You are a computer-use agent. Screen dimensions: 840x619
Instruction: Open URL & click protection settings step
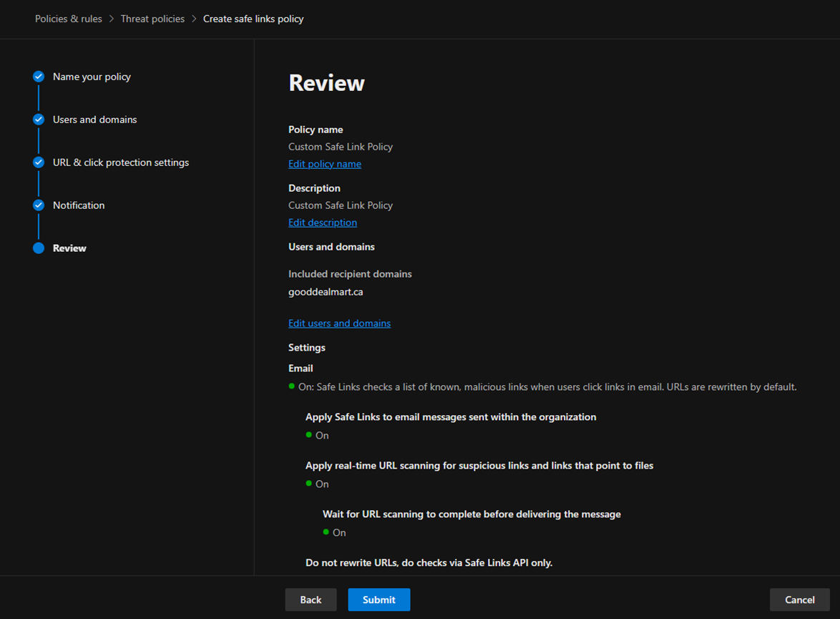point(121,162)
